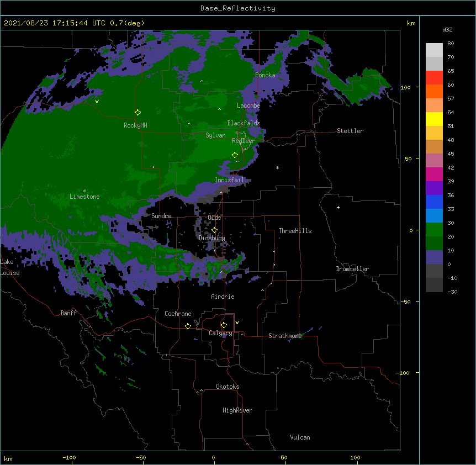Select the HighRiver label

[x=237, y=410]
